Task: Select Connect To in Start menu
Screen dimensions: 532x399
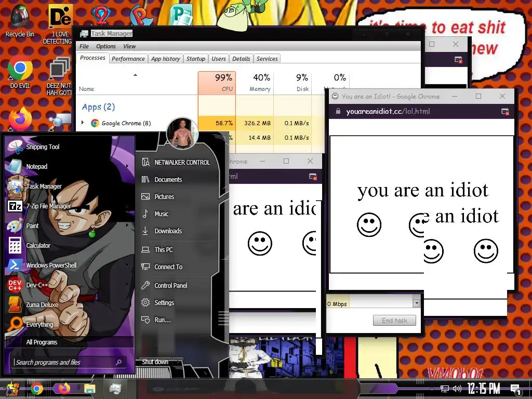Action: point(162,267)
